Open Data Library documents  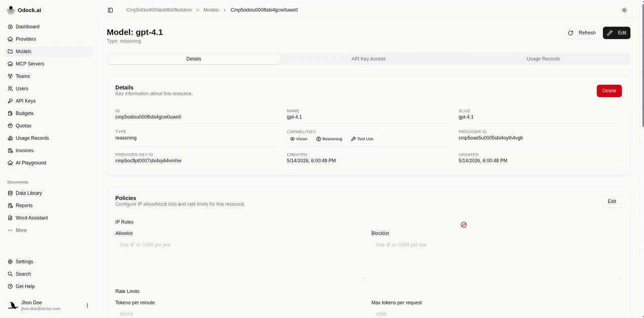(x=49, y=193)
